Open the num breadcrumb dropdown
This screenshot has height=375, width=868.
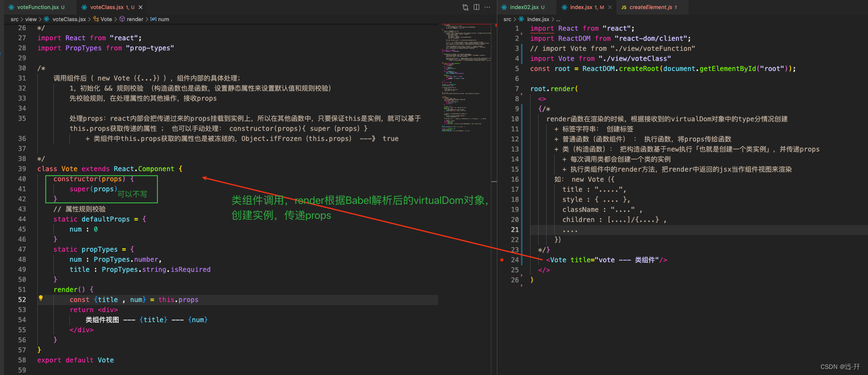(x=163, y=19)
